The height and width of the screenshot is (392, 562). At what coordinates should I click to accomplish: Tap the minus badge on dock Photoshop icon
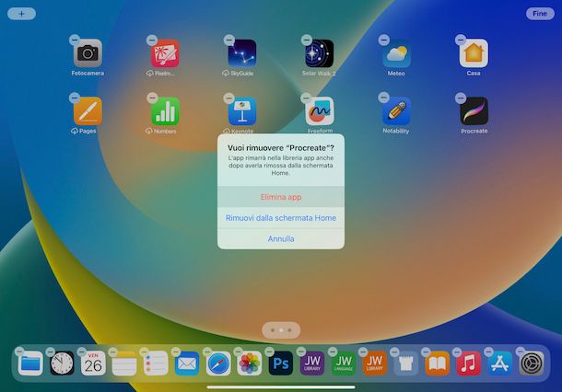click(x=270, y=352)
